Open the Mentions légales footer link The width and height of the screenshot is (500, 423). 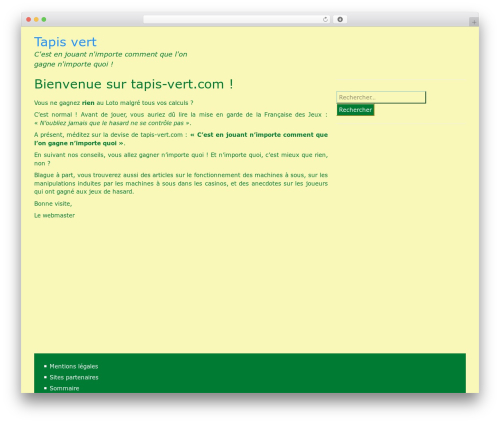click(x=74, y=366)
